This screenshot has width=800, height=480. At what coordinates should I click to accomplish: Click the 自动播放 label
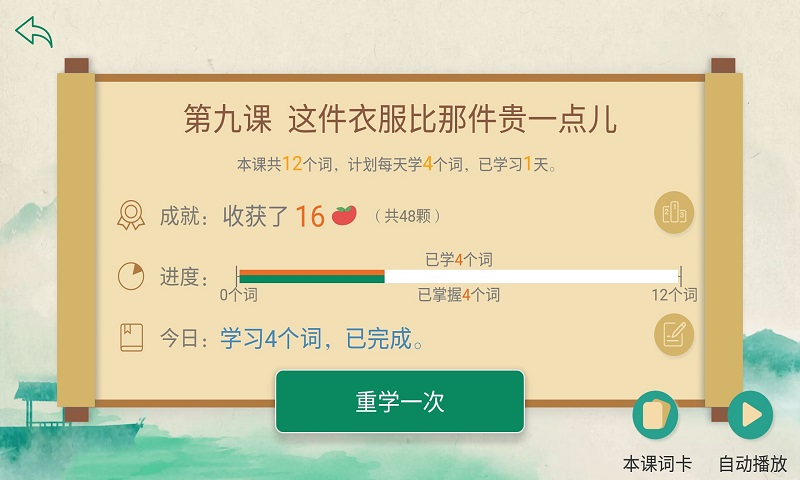coord(753,464)
